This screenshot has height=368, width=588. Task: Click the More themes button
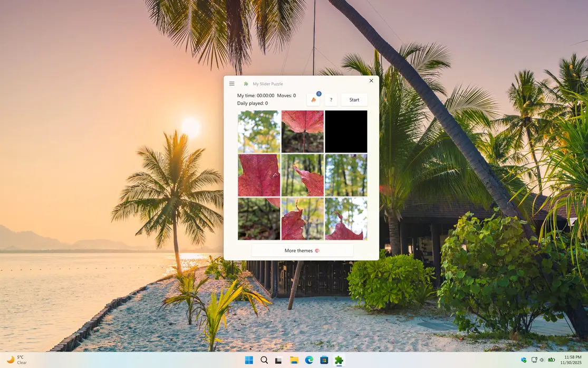tap(302, 250)
